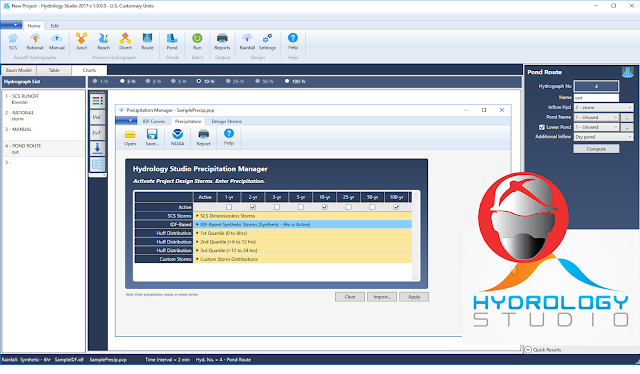This screenshot has height=374, width=640.
Task: Select the 100-Yr return period radio
Action: 287,81
